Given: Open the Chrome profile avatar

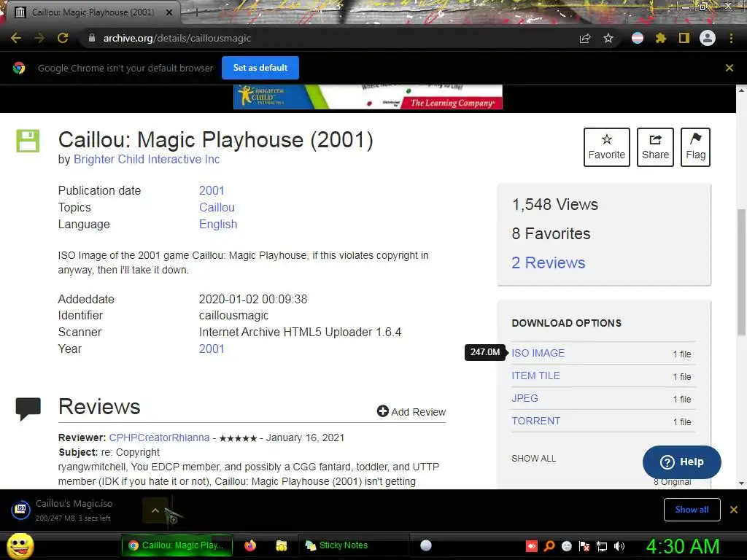Looking at the screenshot, I should [708, 38].
